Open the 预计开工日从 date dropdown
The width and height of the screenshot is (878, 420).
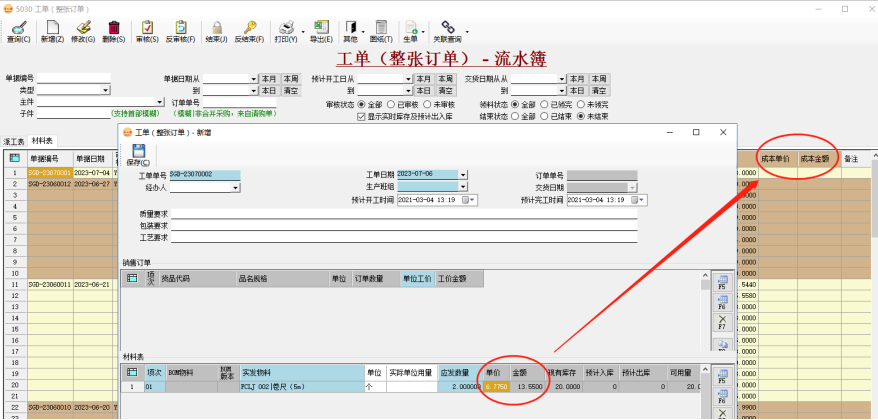point(408,79)
